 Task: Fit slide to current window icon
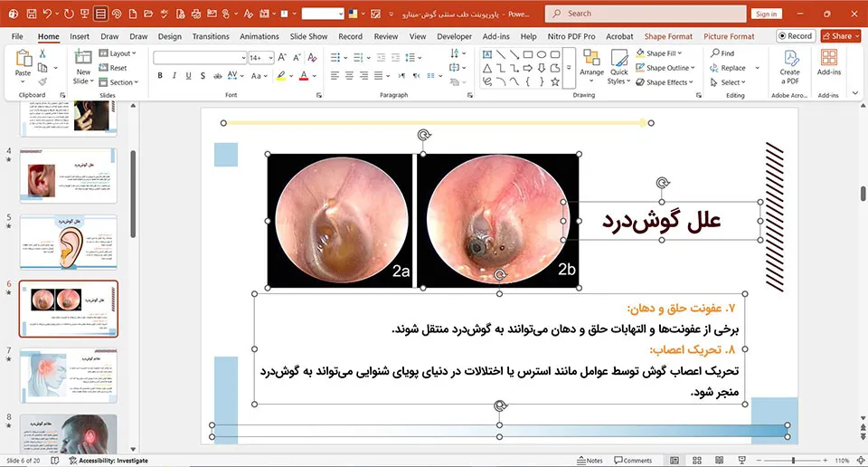(861, 461)
